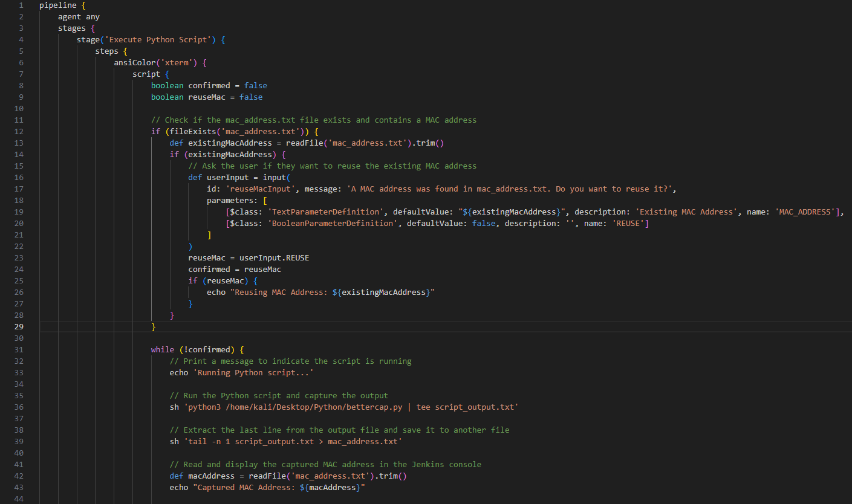Click 'if (existingMacAddress)' condition on line 14

(x=223, y=155)
